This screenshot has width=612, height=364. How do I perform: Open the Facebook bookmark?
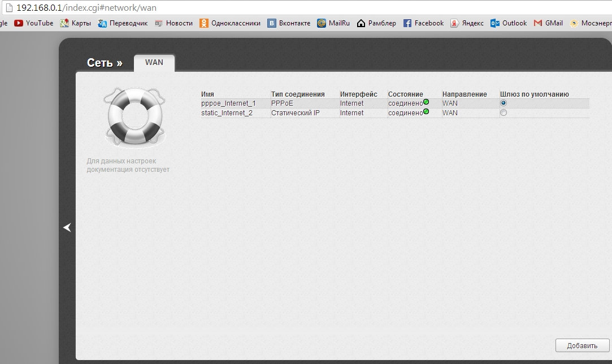(423, 23)
